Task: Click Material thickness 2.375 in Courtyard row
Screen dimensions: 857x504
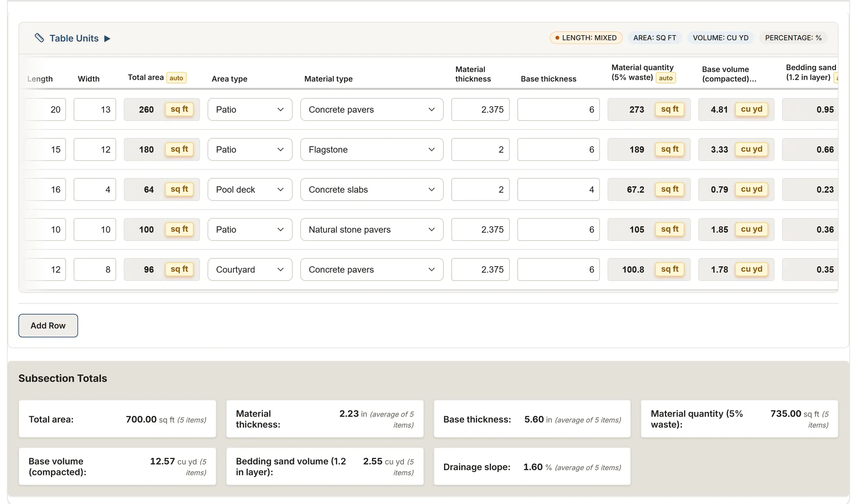Action: click(480, 270)
